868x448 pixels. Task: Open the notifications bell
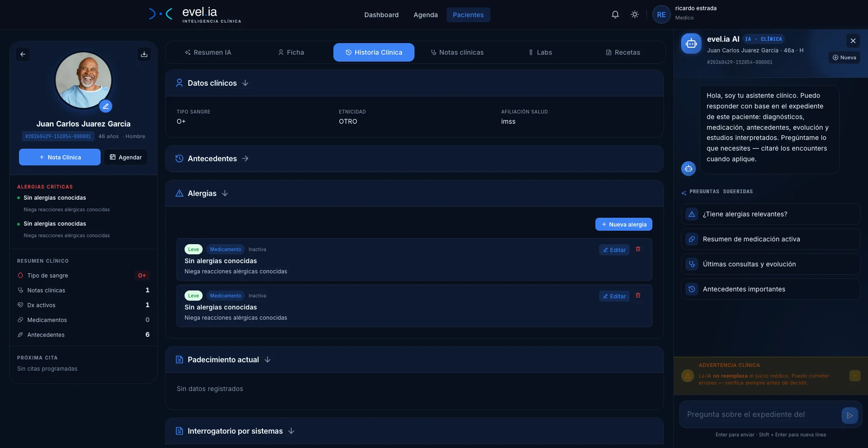pos(615,14)
